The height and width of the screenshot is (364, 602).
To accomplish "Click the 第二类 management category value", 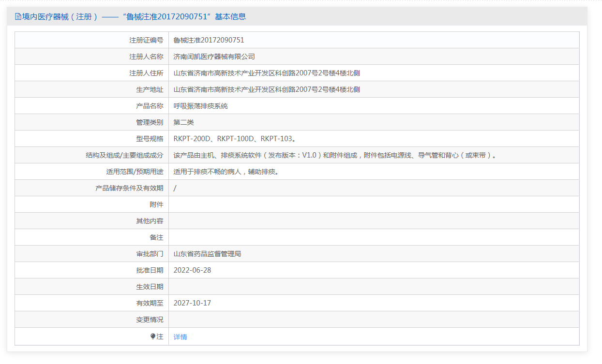I will (184, 122).
